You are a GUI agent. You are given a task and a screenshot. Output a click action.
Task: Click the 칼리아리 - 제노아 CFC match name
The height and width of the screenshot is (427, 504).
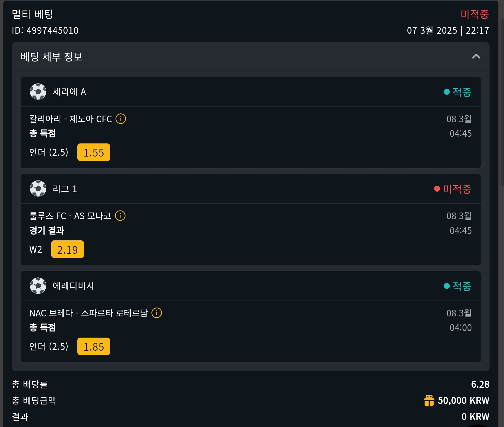coord(70,119)
